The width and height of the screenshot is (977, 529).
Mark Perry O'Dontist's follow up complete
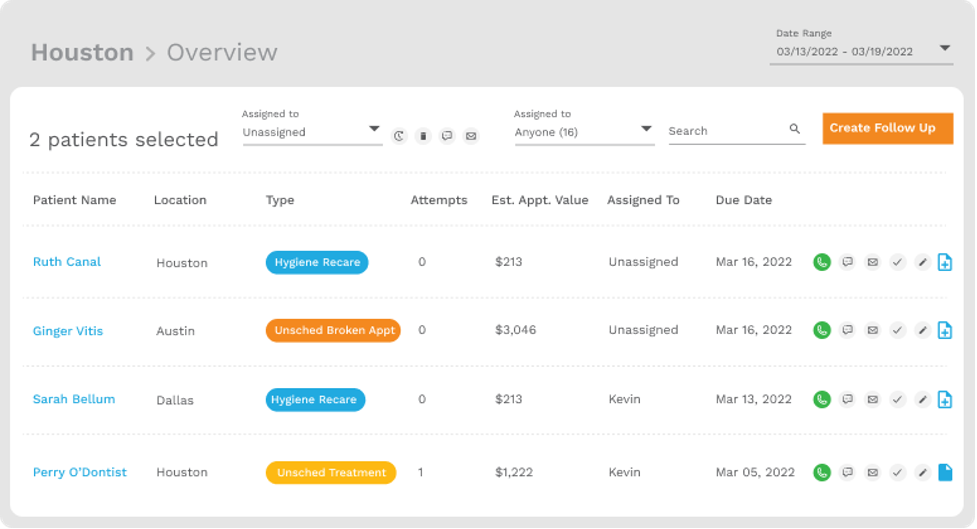coord(897,472)
